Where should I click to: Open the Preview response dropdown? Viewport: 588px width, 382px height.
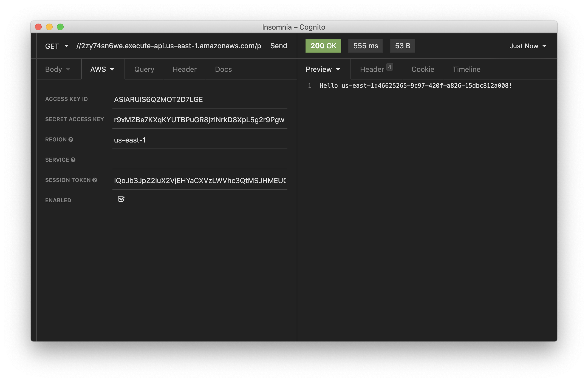pyautogui.click(x=323, y=69)
